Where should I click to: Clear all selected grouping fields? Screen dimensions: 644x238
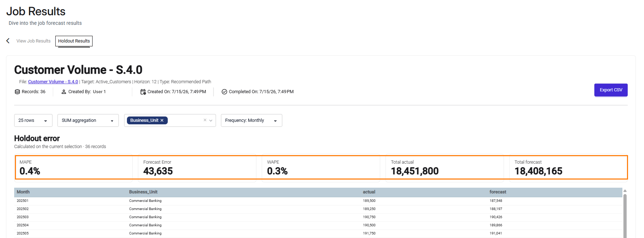pos(205,120)
